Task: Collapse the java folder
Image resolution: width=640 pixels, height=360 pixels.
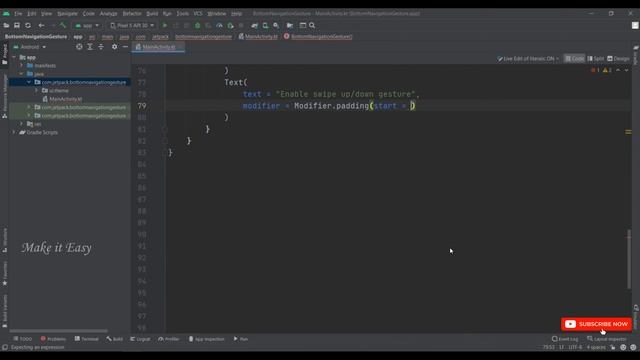Action: click(x=22, y=74)
